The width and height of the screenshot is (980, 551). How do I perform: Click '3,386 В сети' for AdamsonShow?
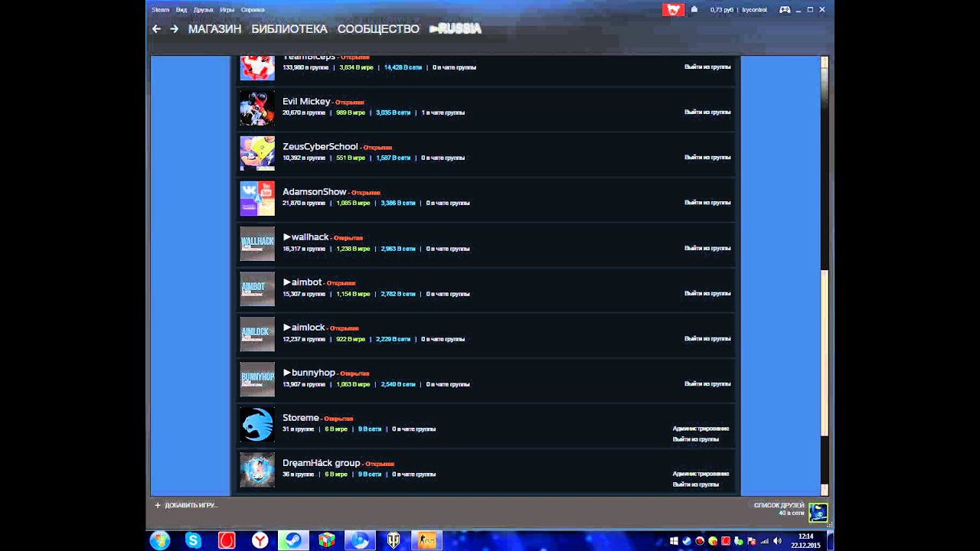pos(398,203)
